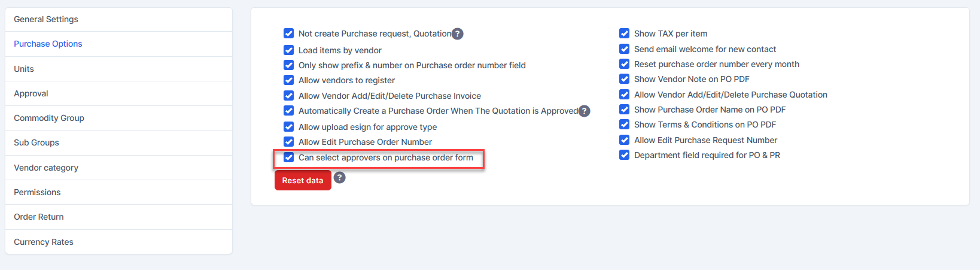Open the Approval settings tab
980x270 pixels.
31,93
